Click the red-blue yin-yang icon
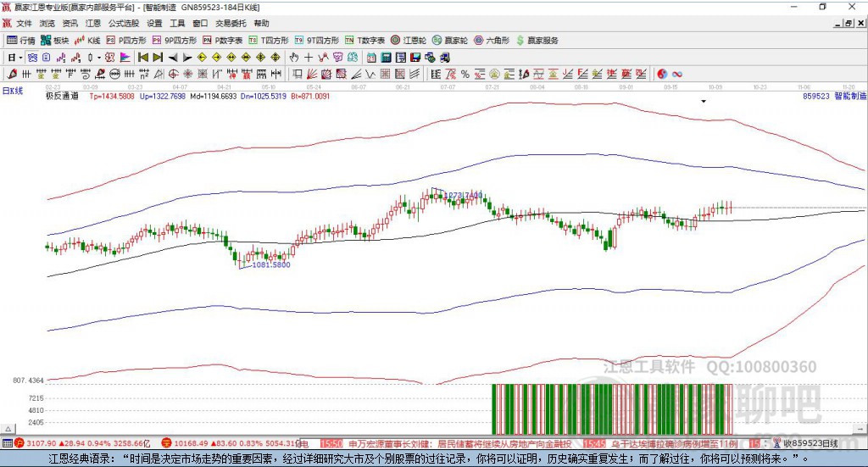 tap(662, 74)
